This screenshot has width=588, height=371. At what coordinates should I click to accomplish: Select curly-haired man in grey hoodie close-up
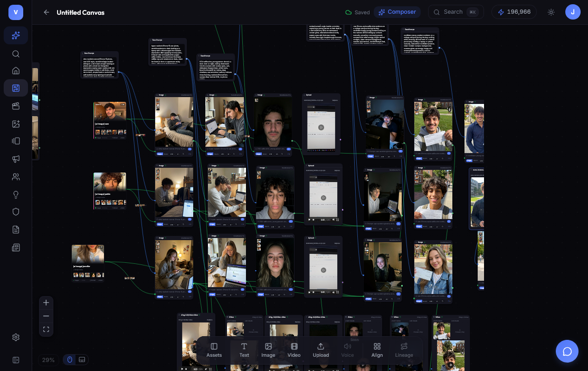(275, 195)
